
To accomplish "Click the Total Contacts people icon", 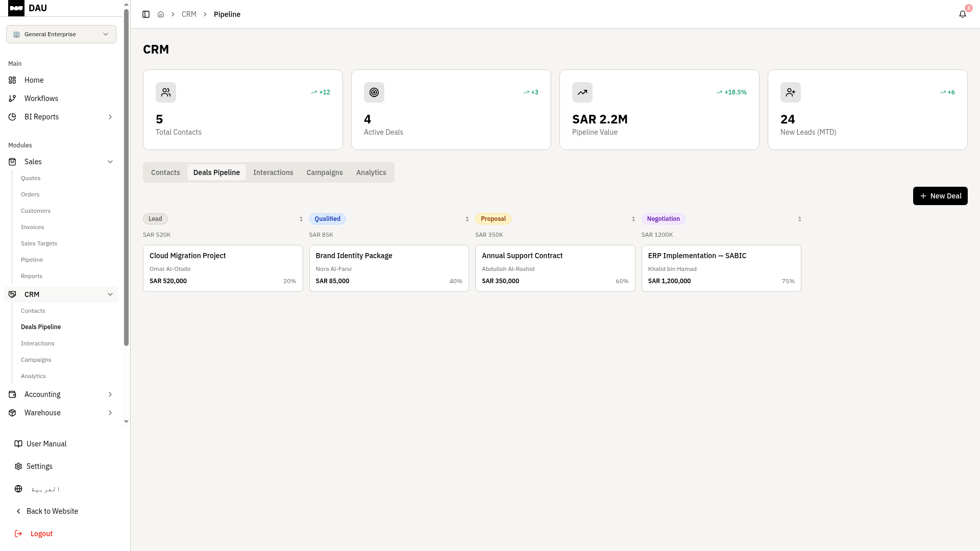I will [166, 92].
